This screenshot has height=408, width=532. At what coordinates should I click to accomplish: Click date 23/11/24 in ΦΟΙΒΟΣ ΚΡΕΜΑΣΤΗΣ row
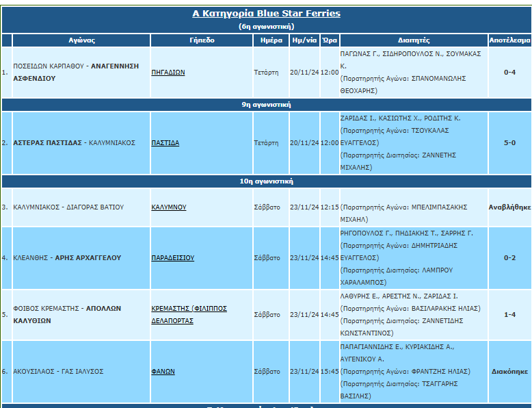tap(304, 315)
